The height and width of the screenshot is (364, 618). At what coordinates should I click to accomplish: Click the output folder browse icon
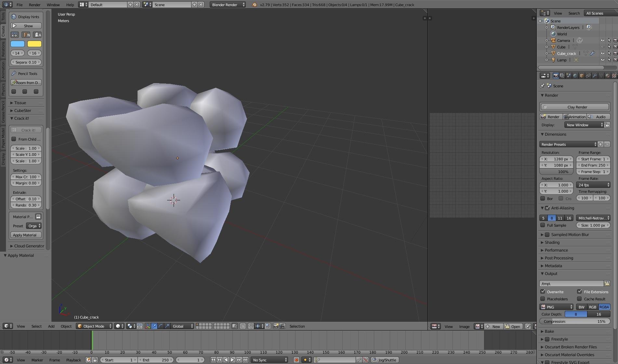(x=607, y=283)
